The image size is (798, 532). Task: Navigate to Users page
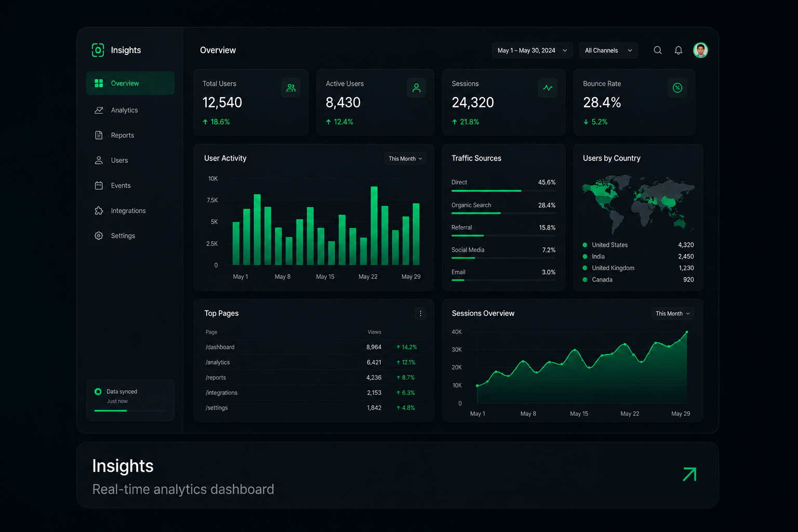(x=130, y=161)
